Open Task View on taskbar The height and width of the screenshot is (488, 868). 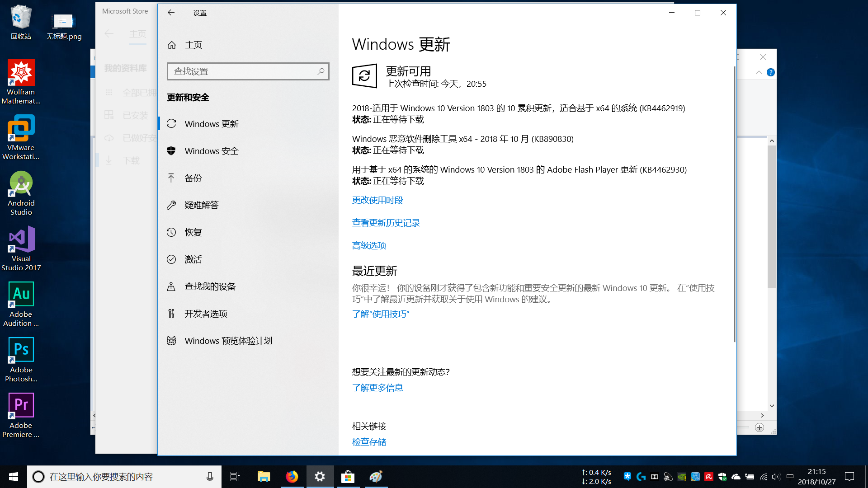pyautogui.click(x=235, y=477)
